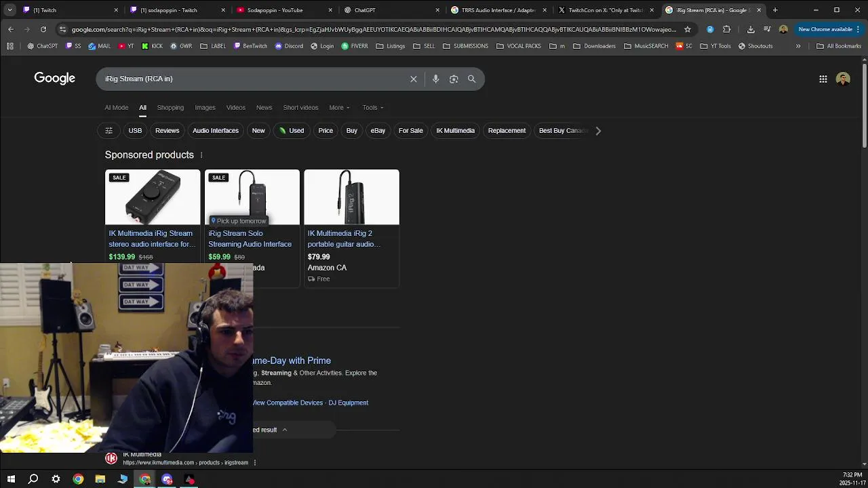Open View Compatible Devices sitelink

pyautogui.click(x=288, y=403)
